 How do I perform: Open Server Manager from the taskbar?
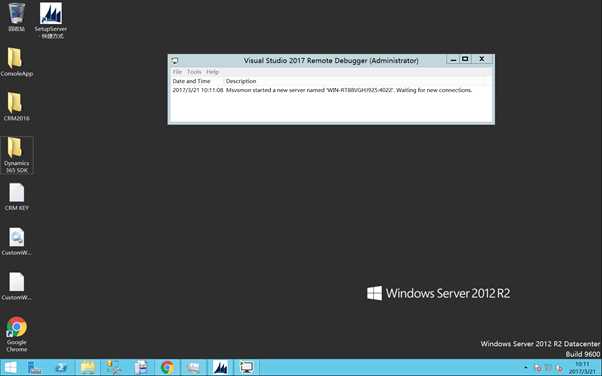35,368
